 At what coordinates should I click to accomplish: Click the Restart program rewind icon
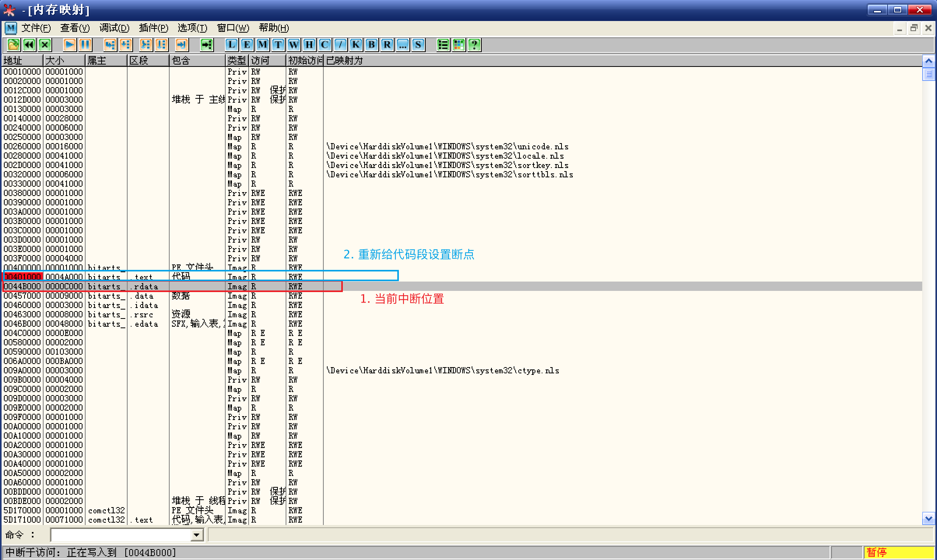pyautogui.click(x=29, y=45)
